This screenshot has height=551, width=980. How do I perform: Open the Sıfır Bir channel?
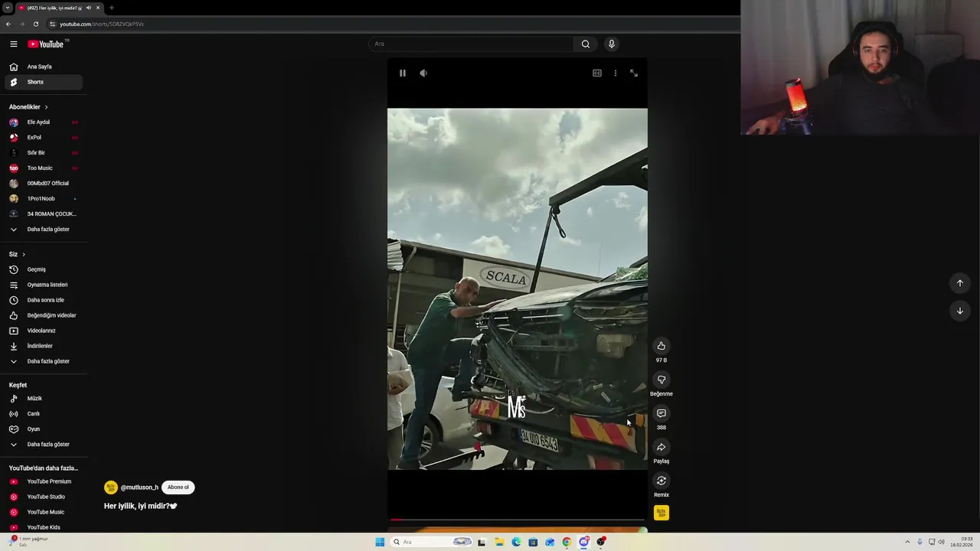[x=43, y=153]
